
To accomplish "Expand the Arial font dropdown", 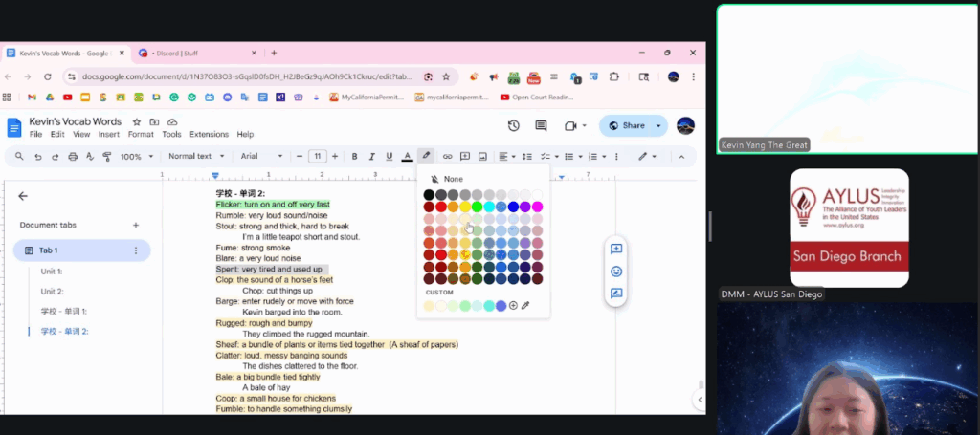I will tap(261, 156).
